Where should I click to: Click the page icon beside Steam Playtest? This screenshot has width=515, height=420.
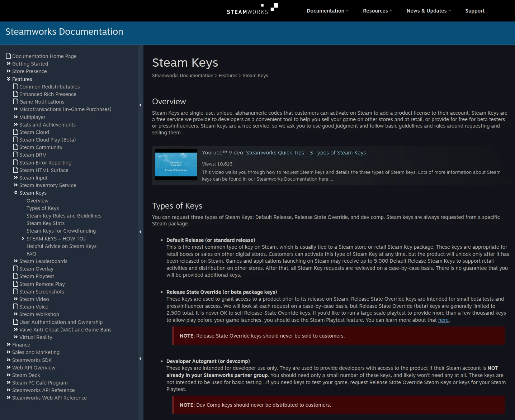pyautogui.click(x=16, y=276)
